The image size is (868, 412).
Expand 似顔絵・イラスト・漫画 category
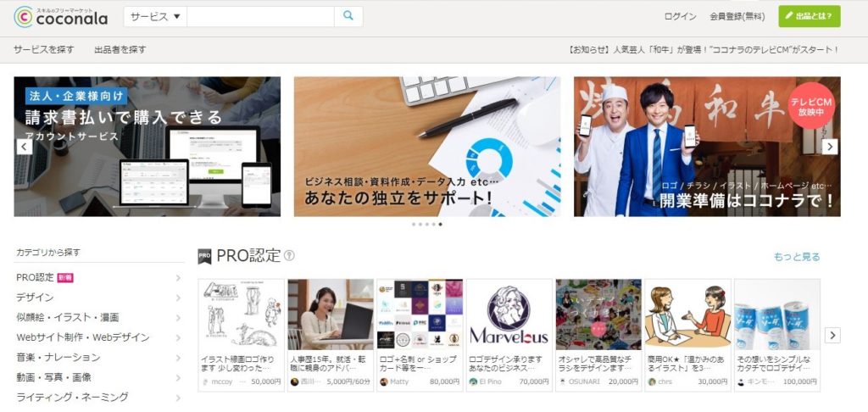point(97,318)
